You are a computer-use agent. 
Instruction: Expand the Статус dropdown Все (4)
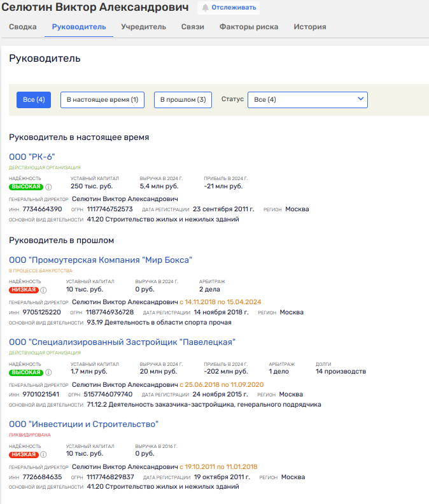click(307, 100)
